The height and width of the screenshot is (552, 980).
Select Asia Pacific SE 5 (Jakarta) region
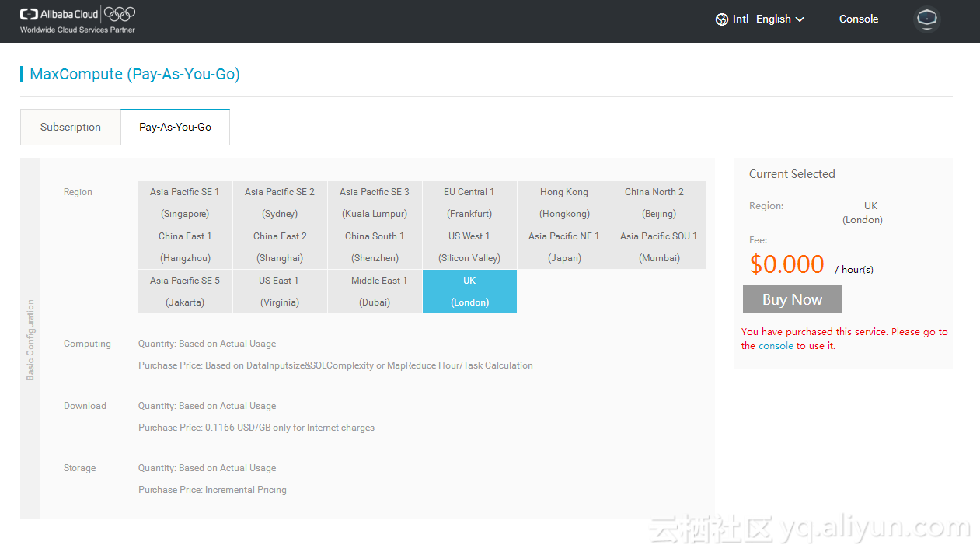(x=185, y=292)
